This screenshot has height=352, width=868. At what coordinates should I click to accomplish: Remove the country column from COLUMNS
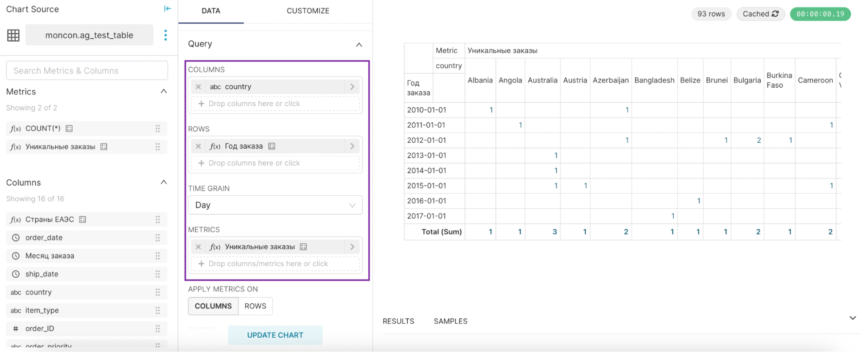(x=198, y=87)
